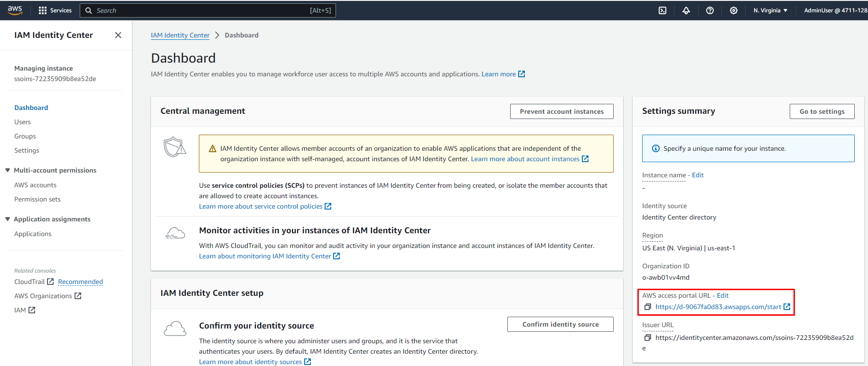Image resolution: width=868 pixels, height=366 pixels.
Task: Click Go to settings button
Action: click(822, 111)
